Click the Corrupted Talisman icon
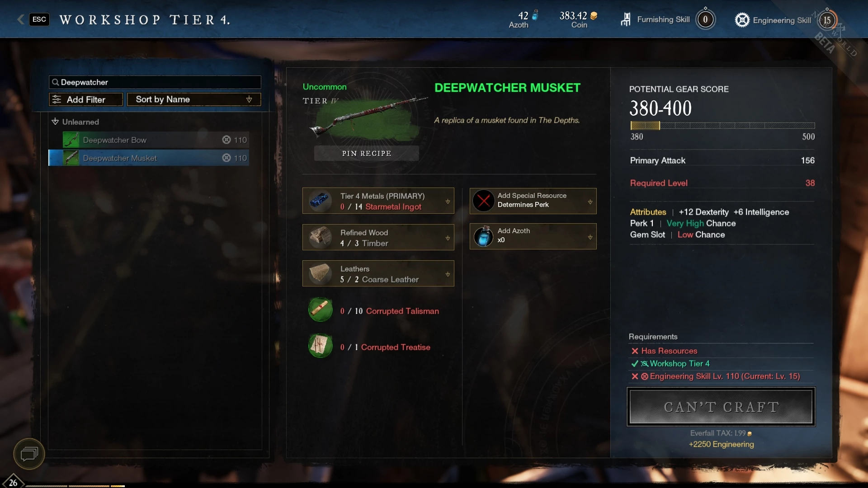868x488 pixels. 320,310
